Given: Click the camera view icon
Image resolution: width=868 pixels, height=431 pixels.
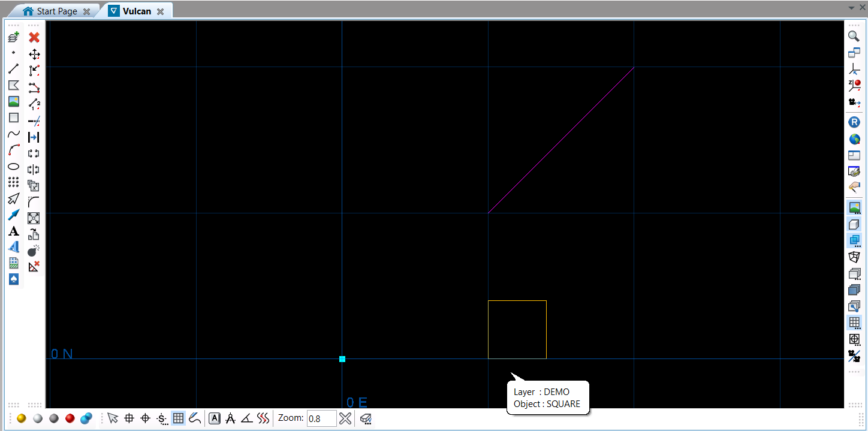Looking at the screenshot, I should [x=854, y=103].
